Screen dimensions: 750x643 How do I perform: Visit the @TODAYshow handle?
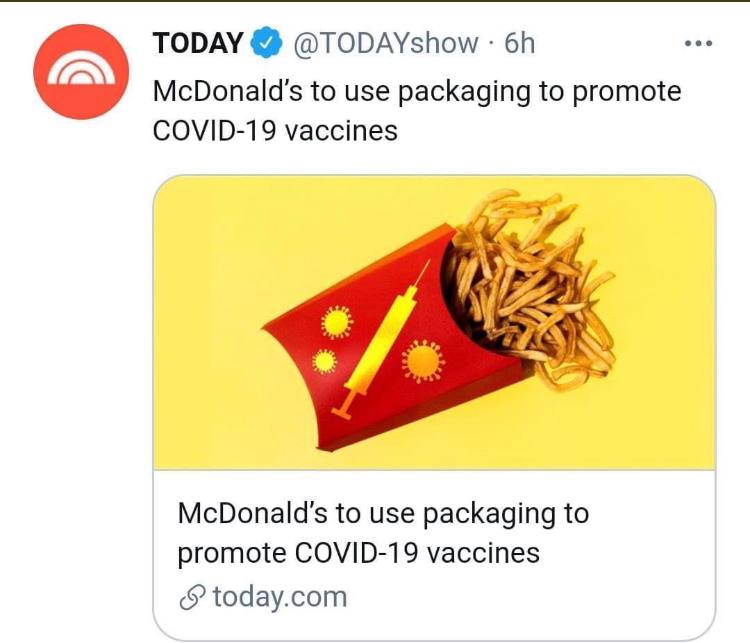(x=386, y=43)
